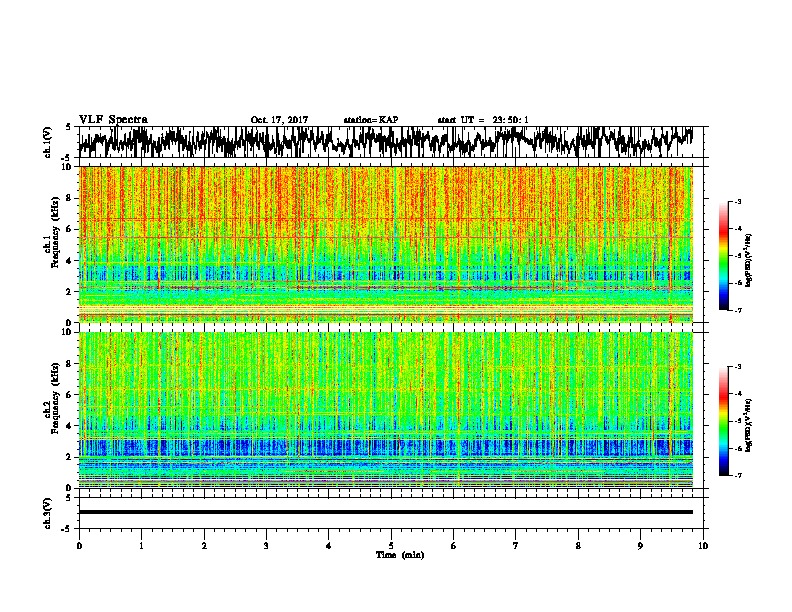Click the time axis tick label "8"
Viewport: 792px width, 612px height.
578,546
